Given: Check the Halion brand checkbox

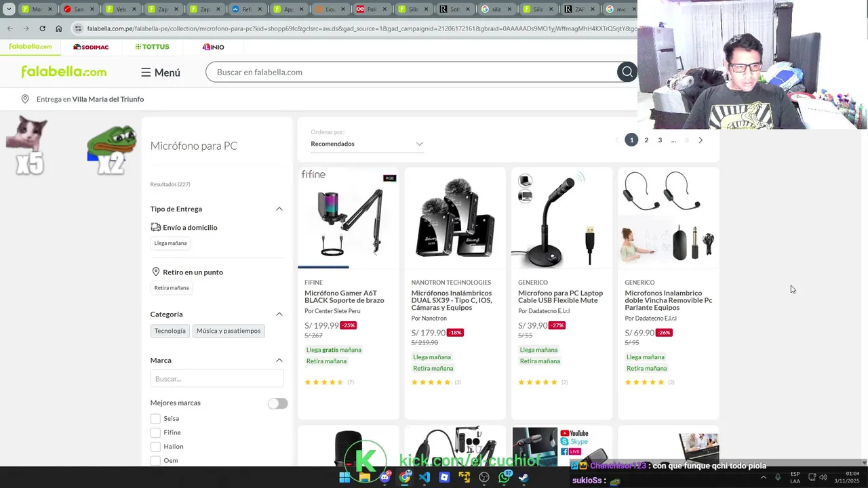Looking at the screenshot, I should tap(155, 447).
